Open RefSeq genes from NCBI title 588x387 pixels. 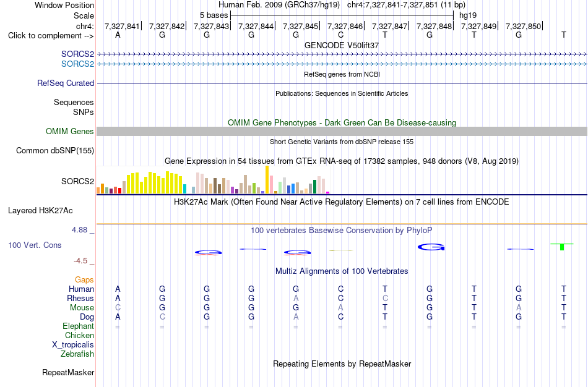click(x=342, y=74)
